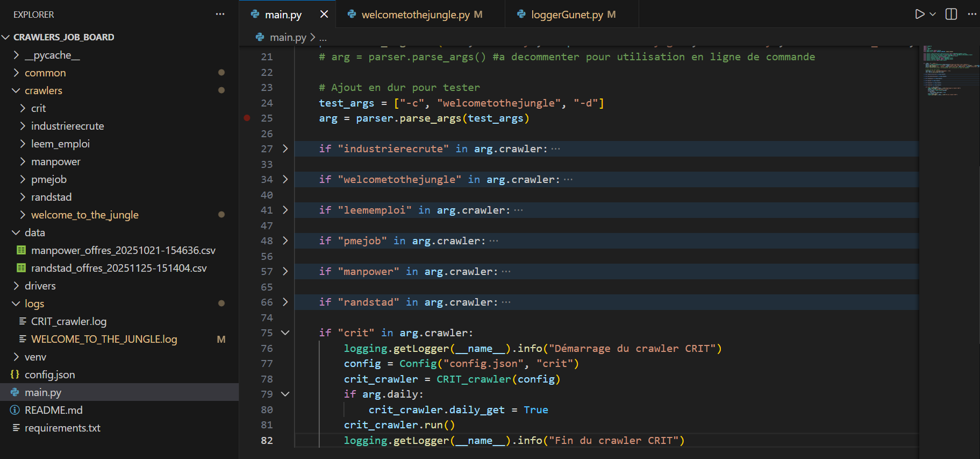Click the CSV icon beside randstad_offres file

pyautogui.click(x=22, y=268)
